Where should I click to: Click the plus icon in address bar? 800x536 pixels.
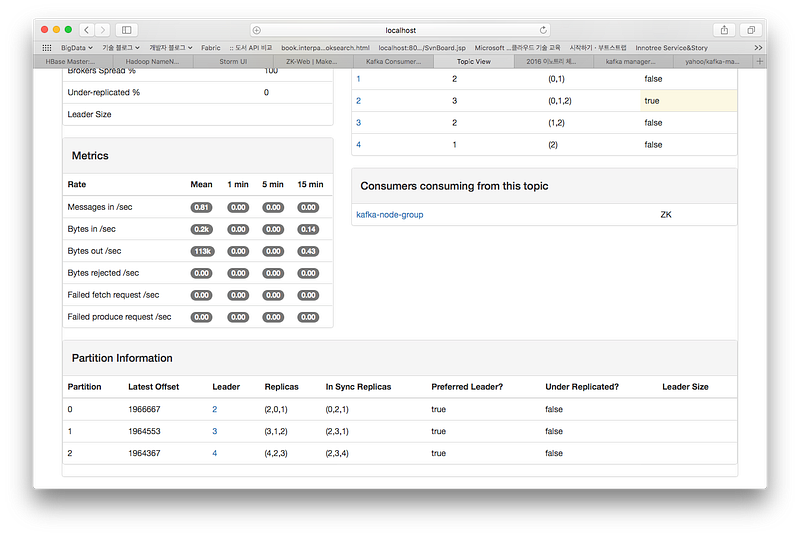(257, 31)
